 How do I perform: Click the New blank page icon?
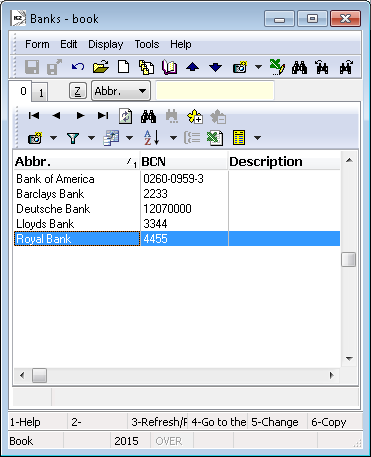click(x=124, y=67)
